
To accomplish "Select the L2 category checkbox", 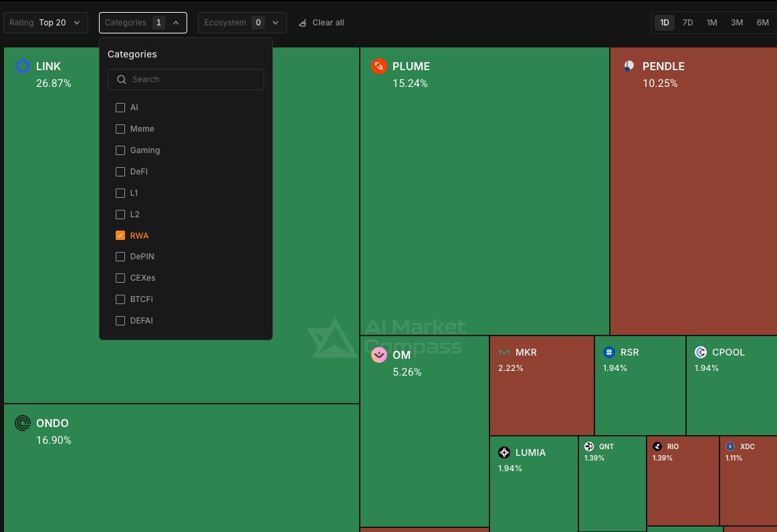I will tap(120, 214).
